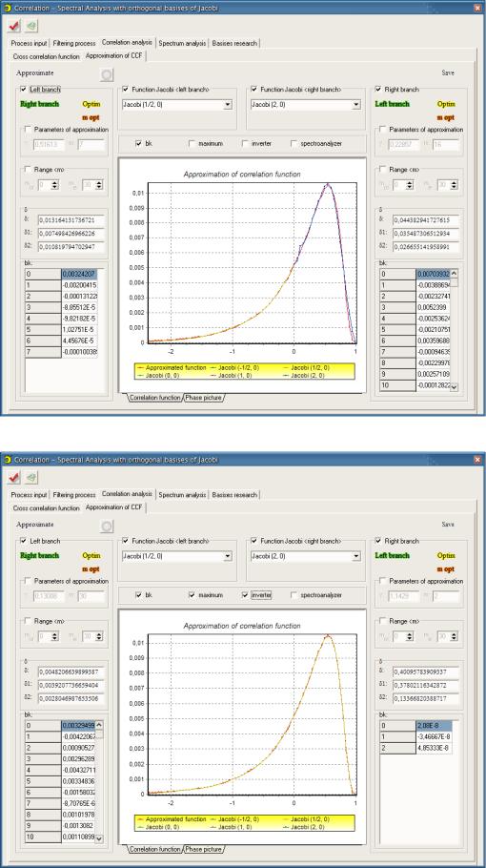Click δ field 0,40095783909337 in lower window
Viewport: 486px width, 868px height.
[x=426, y=672]
